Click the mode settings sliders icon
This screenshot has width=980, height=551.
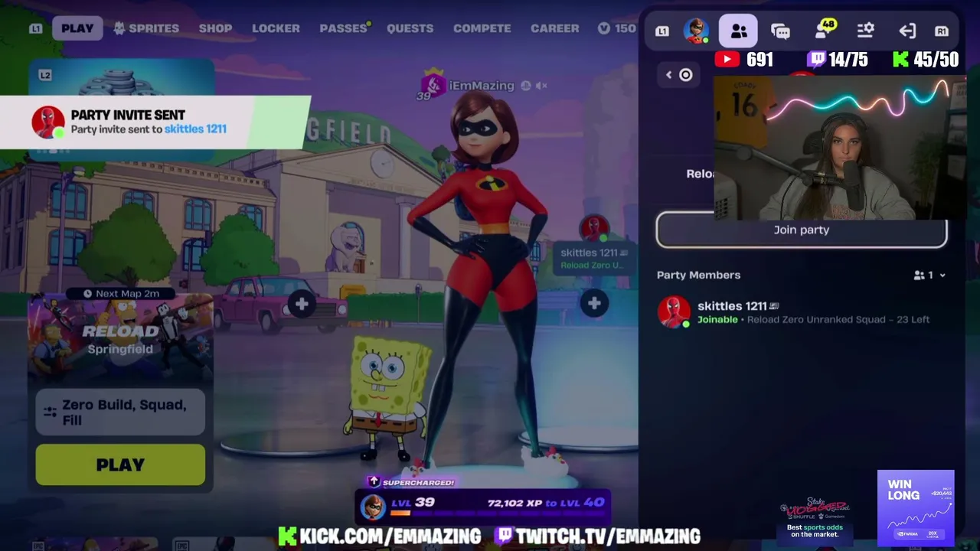tap(50, 412)
